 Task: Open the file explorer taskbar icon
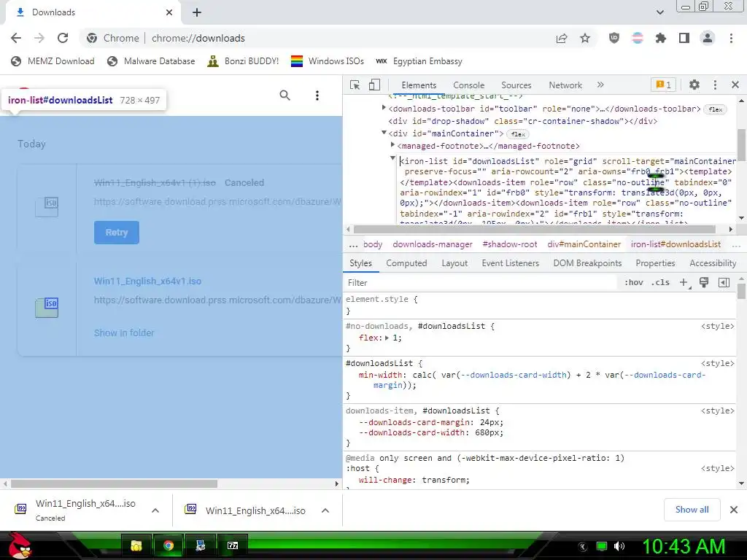[x=136, y=545]
